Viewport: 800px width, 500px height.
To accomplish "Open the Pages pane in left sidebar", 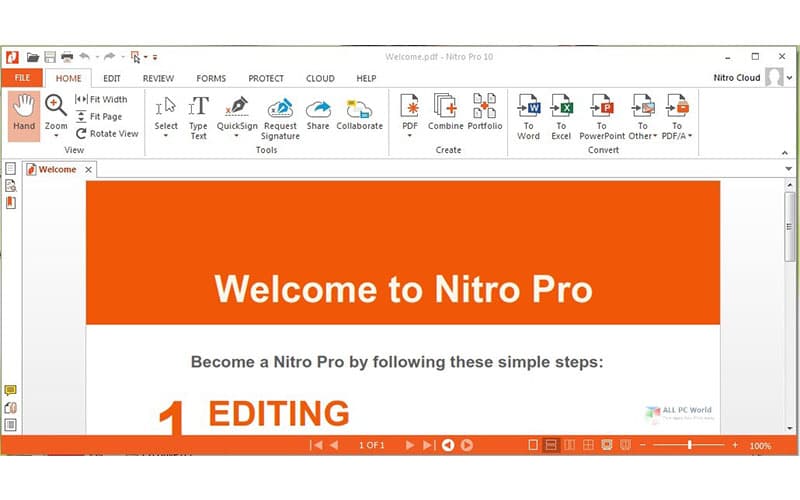I will (x=10, y=168).
